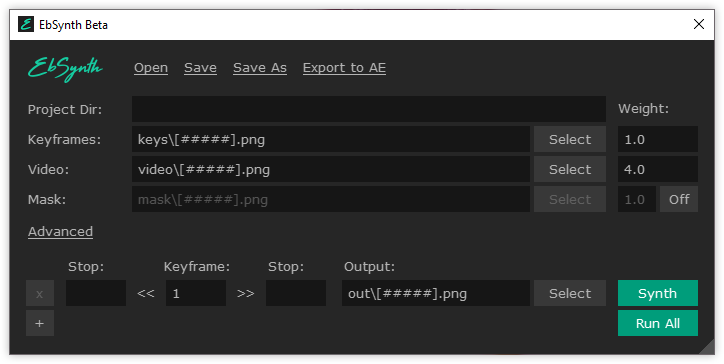Expand the Advanced settings section

pos(60,231)
